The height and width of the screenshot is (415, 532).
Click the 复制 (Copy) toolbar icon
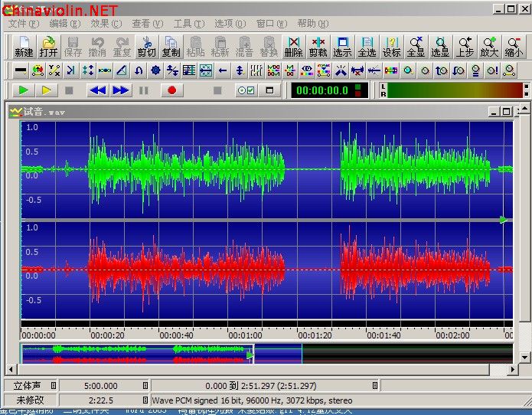click(x=171, y=47)
